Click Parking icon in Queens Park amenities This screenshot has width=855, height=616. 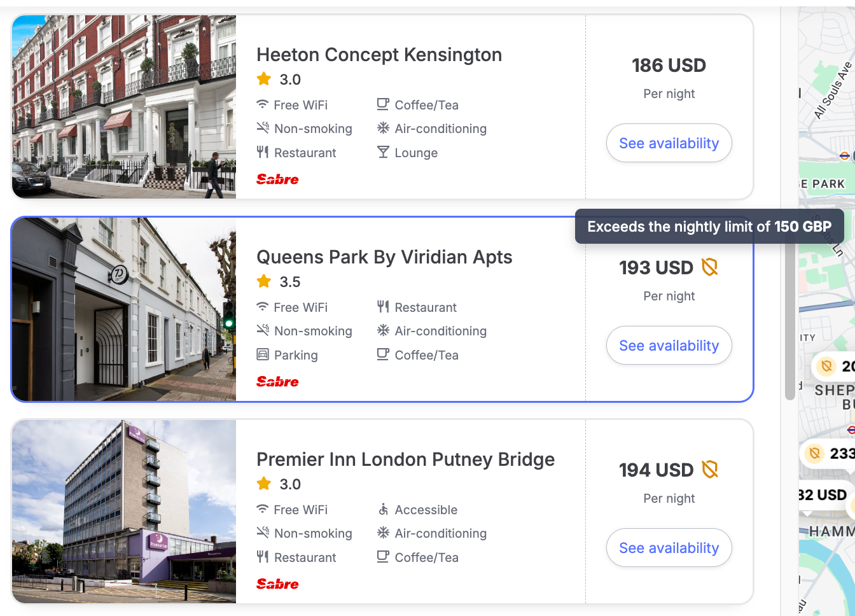click(263, 354)
